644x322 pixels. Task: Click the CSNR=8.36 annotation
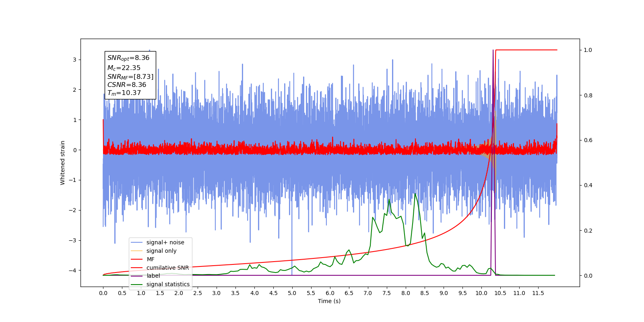click(127, 85)
